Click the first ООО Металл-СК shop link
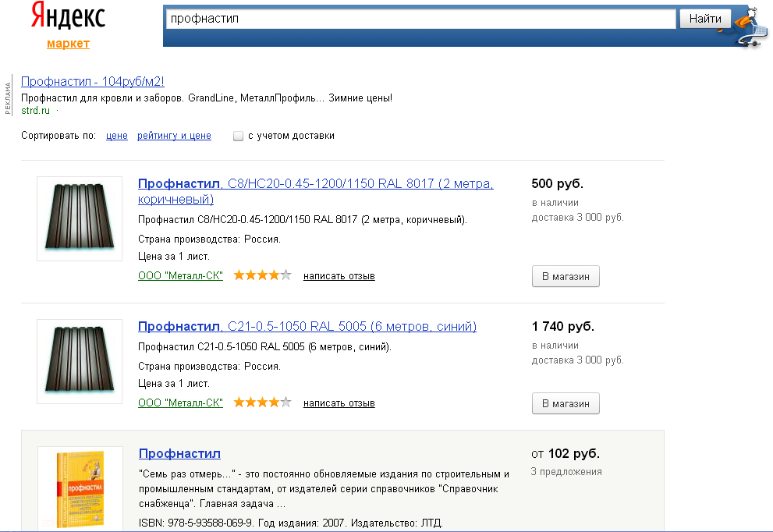 click(x=180, y=276)
